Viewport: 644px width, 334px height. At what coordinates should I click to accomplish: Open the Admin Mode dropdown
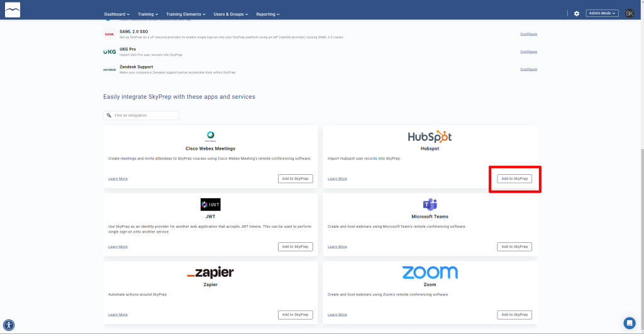point(602,13)
